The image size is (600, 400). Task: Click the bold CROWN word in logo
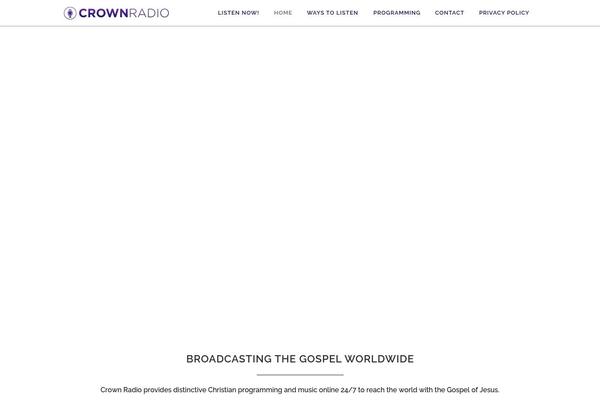pos(102,13)
